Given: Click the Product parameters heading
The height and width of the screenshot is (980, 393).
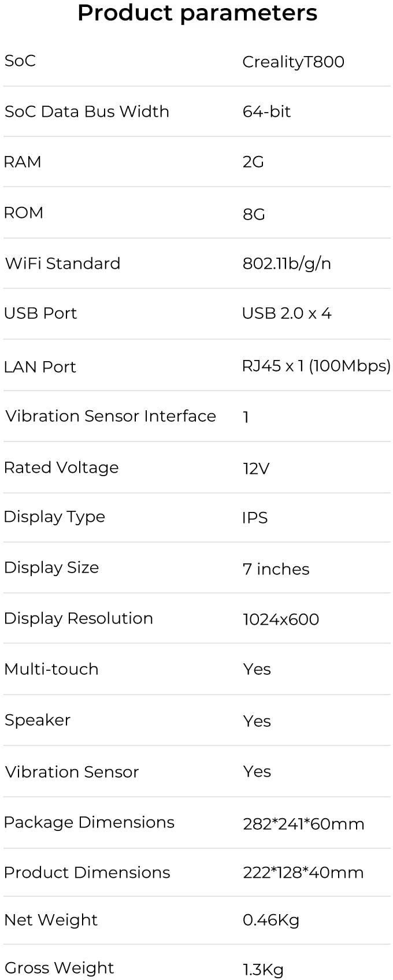Looking at the screenshot, I should [x=197, y=13].
